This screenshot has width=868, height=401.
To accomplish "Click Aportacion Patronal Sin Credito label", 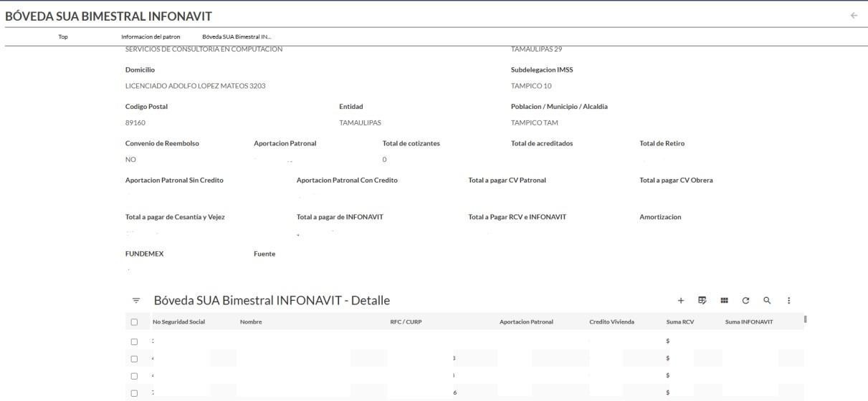I will click(x=174, y=180).
